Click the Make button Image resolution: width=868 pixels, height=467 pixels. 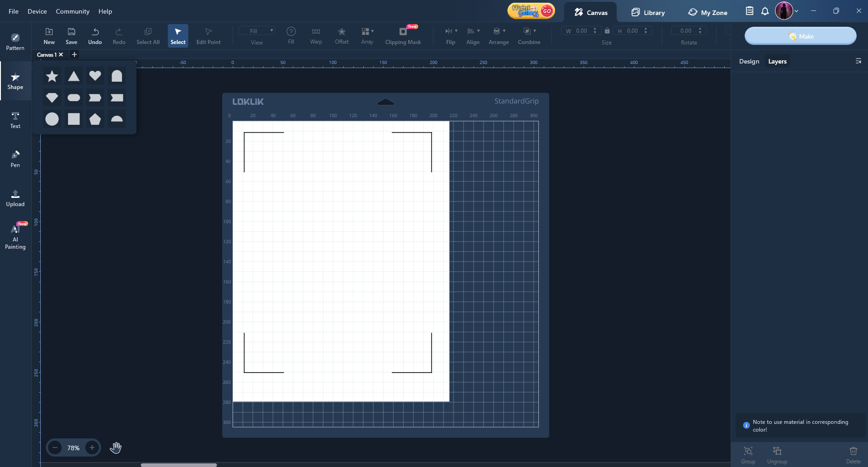800,36
